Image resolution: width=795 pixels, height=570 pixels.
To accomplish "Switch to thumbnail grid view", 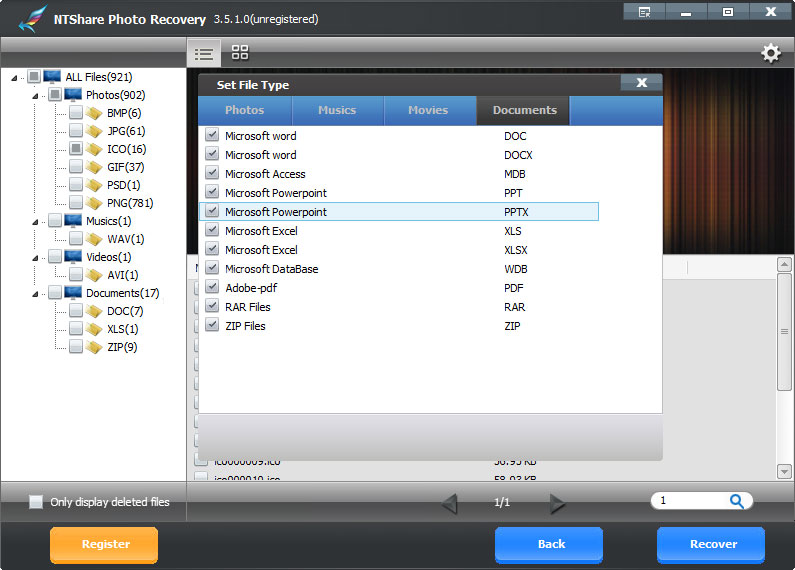I will [x=240, y=52].
